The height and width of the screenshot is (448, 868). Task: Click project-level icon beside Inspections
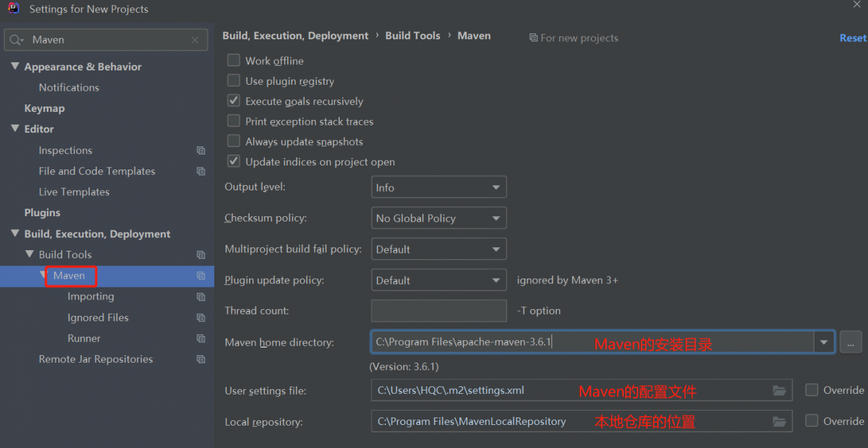(201, 150)
